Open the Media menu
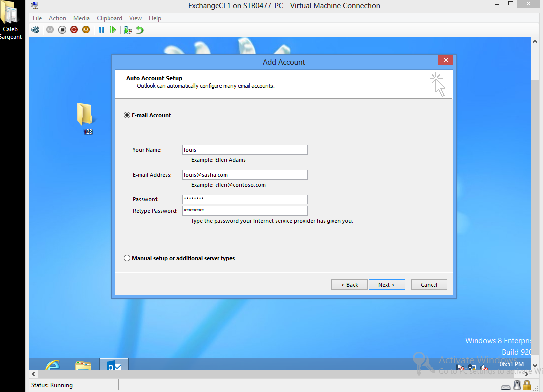Viewport: 543px width, 392px height. (82, 18)
